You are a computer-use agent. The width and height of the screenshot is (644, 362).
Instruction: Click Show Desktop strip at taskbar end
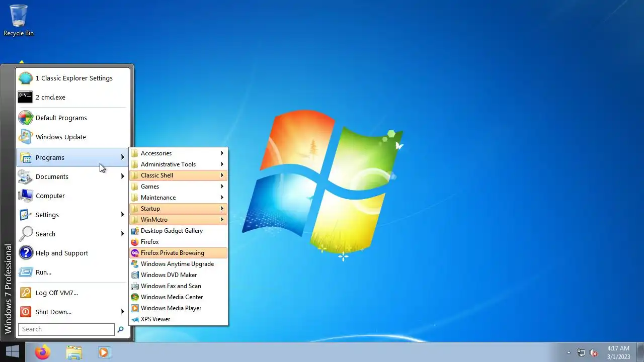tap(640, 352)
